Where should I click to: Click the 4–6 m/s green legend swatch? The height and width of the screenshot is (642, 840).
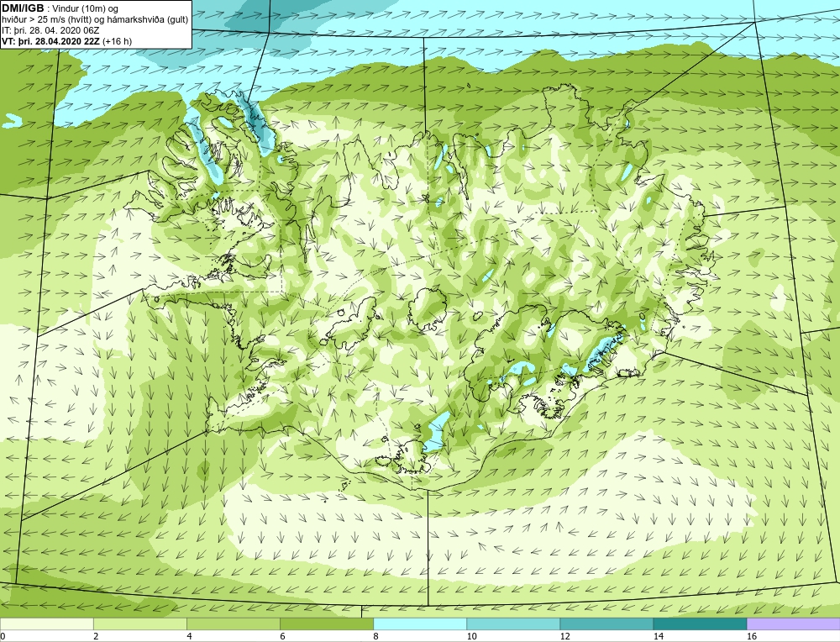pos(233,624)
